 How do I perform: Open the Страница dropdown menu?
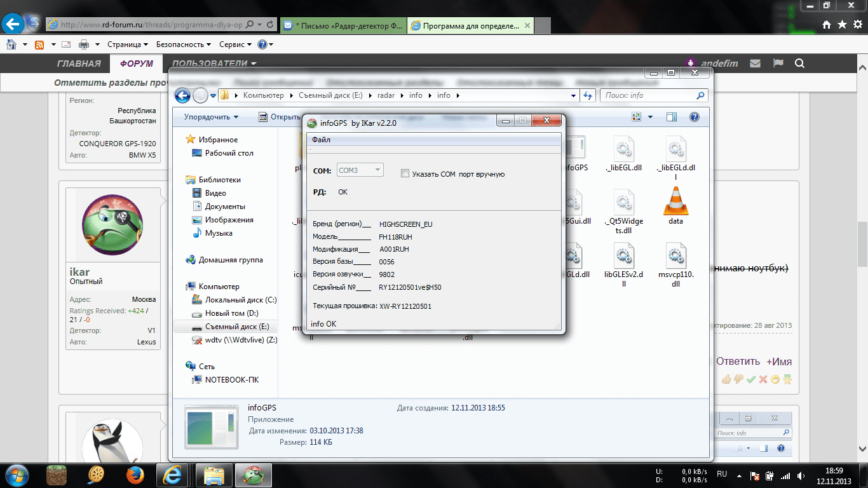pyautogui.click(x=127, y=44)
